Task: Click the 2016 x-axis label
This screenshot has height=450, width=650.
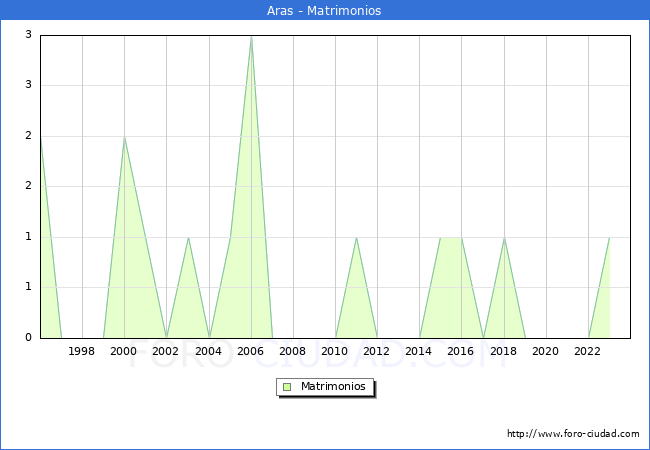Action: coord(461,351)
